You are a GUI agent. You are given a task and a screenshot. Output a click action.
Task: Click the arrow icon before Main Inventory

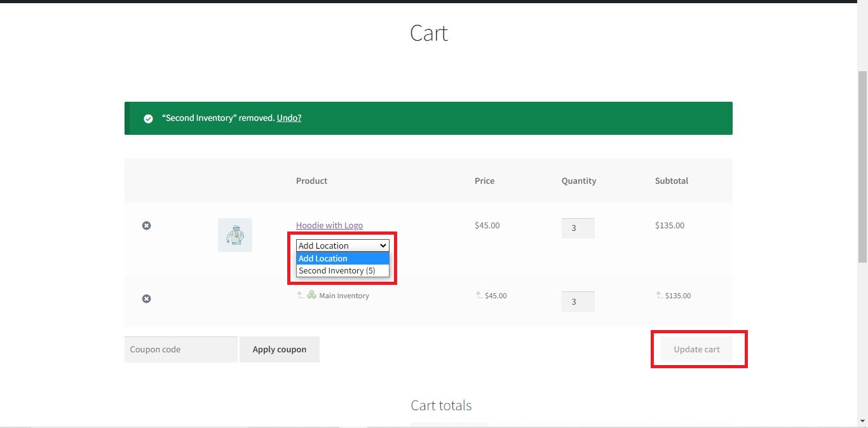click(300, 295)
